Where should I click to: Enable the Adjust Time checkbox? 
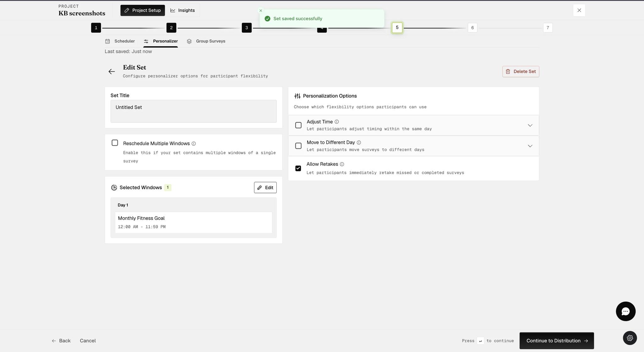click(298, 125)
